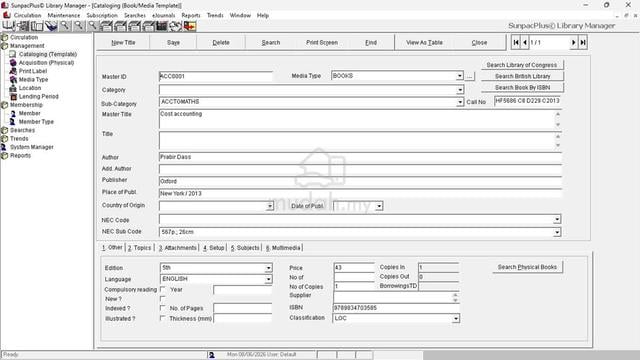
Task: Click the Cataloging (Template) tree icon
Action: point(13,54)
